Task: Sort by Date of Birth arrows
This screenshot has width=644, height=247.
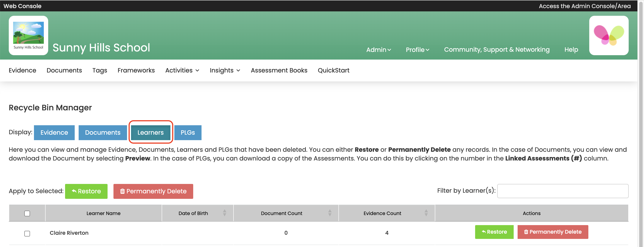Action: pos(224,213)
